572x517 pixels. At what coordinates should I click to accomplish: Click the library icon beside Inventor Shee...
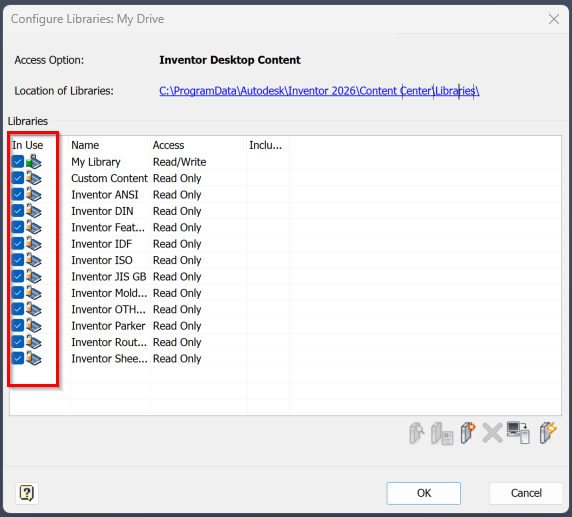[x=34, y=359]
